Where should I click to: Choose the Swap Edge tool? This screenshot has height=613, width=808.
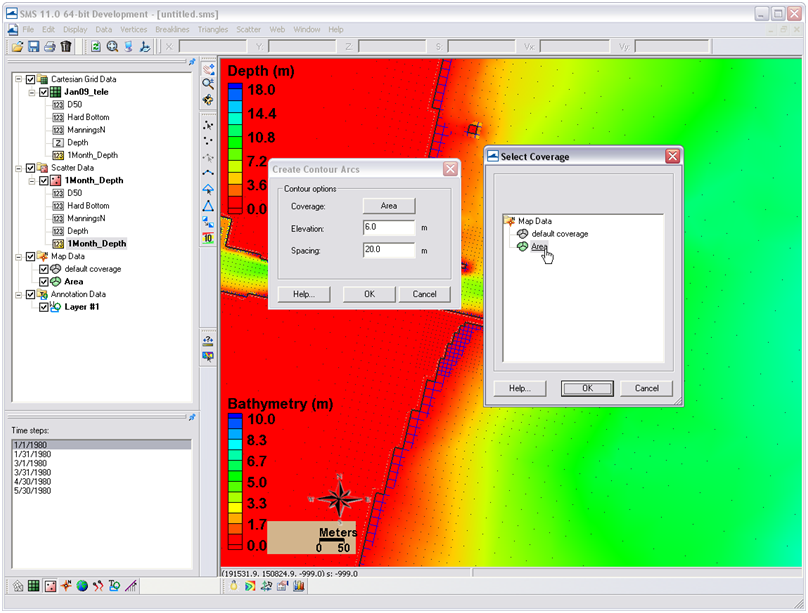point(208,222)
